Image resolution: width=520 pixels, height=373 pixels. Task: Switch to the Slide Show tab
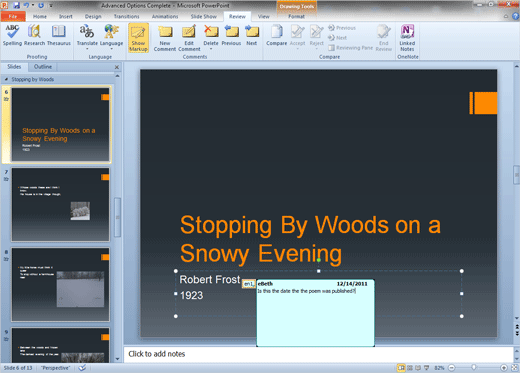click(x=204, y=16)
